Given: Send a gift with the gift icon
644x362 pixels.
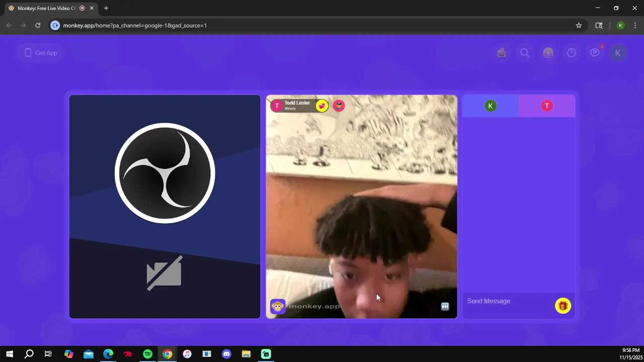Looking at the screenshot, I should tap(563, 306).
